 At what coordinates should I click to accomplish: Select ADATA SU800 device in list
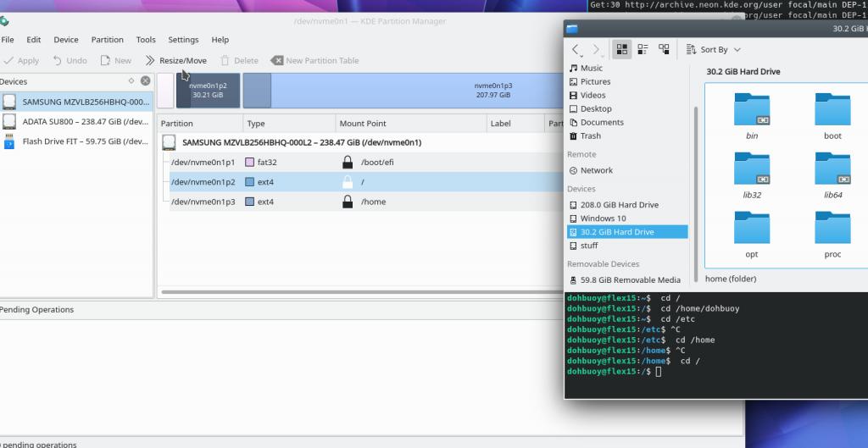[x=76, y=122]
